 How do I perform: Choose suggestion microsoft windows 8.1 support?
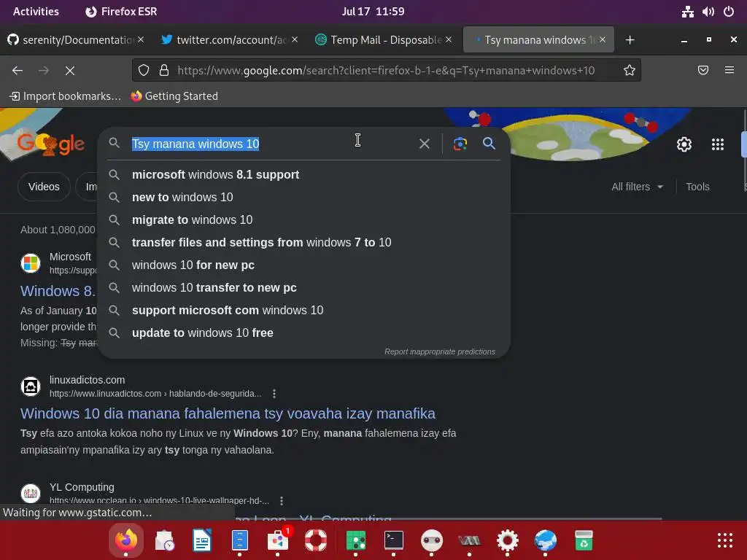(304, 175)
